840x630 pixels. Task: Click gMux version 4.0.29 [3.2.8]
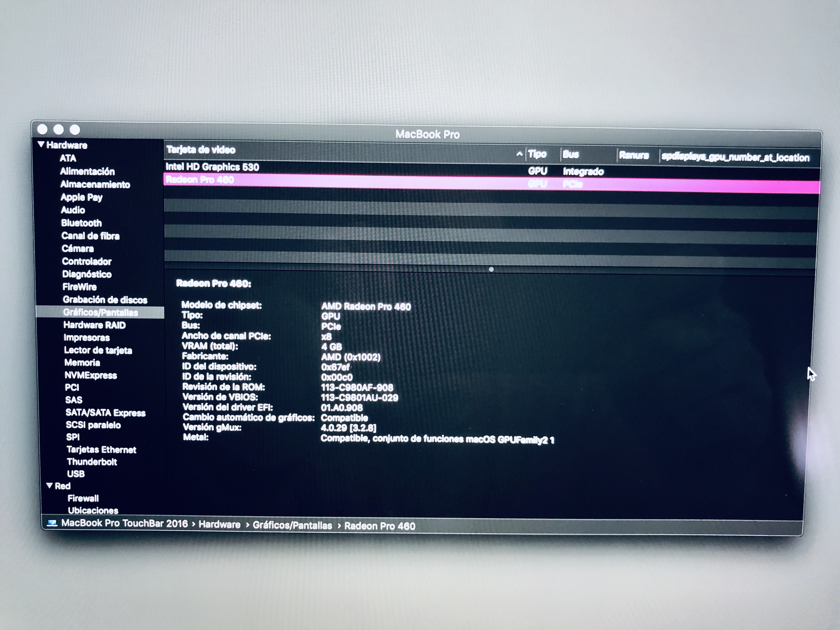tap(349, 428)
